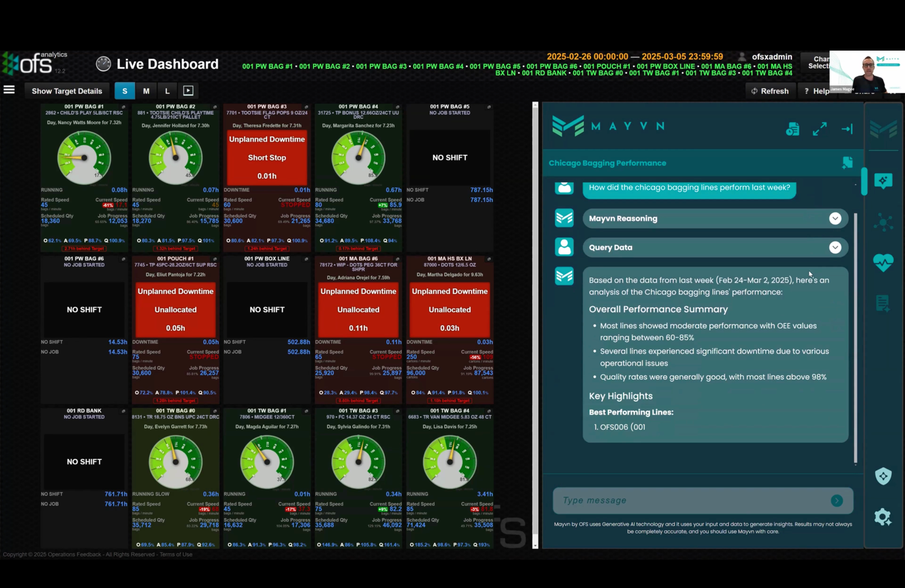Switch tile size to M

[146, 91]
